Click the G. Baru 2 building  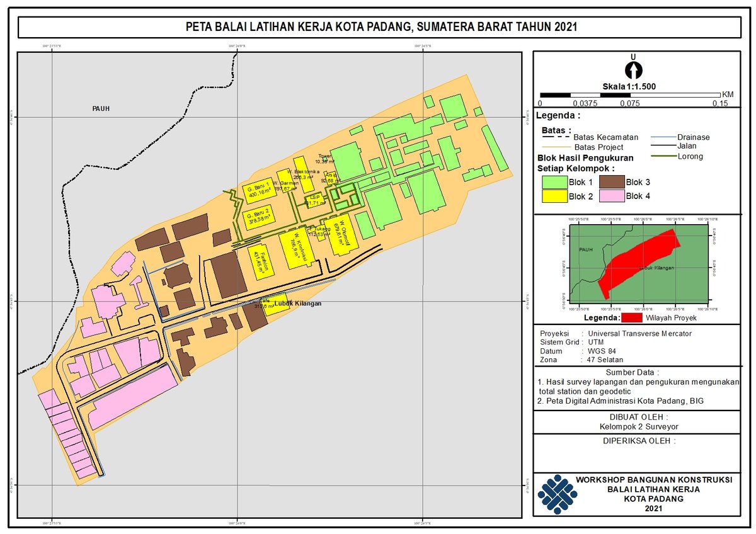click(259, 217)
